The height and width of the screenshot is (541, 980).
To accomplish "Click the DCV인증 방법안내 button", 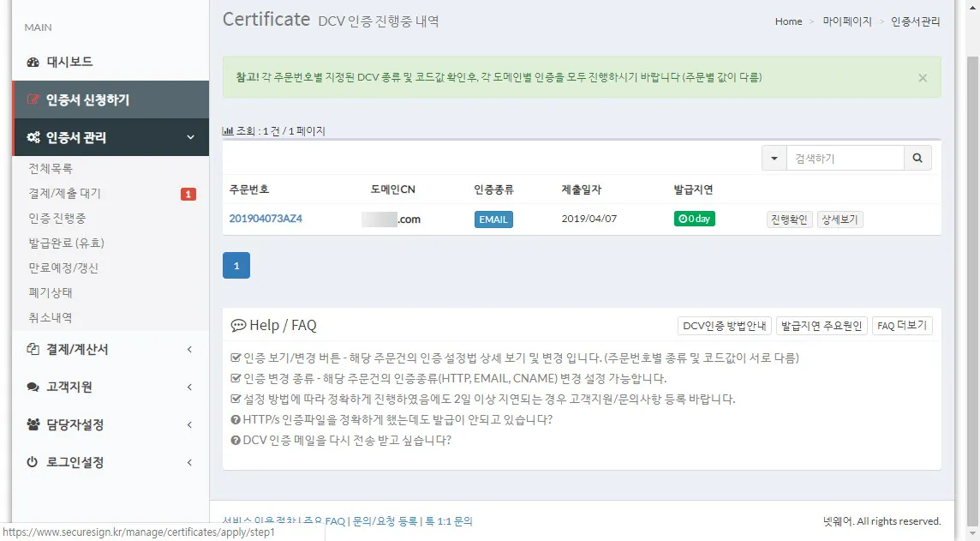I will pos(724,326).
